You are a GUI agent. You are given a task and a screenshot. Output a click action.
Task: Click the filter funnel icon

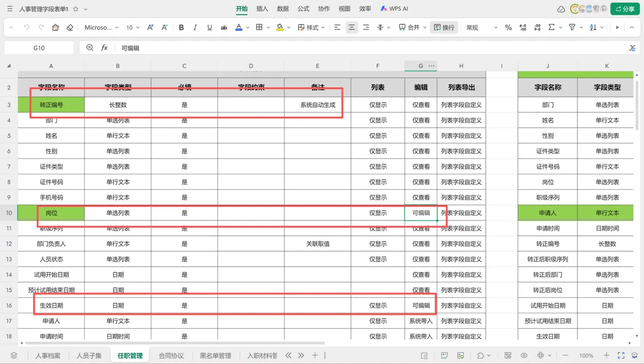tap(572, 27)
